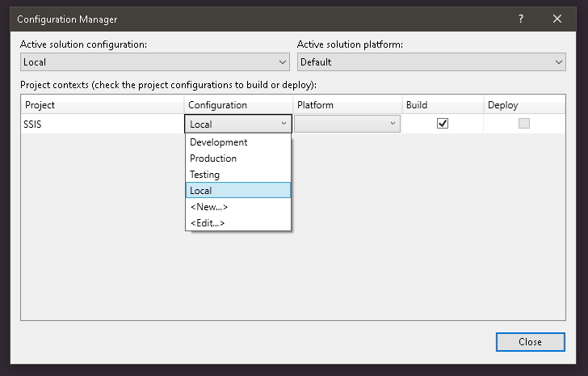Select Development from the configuration list

[219, 142]
